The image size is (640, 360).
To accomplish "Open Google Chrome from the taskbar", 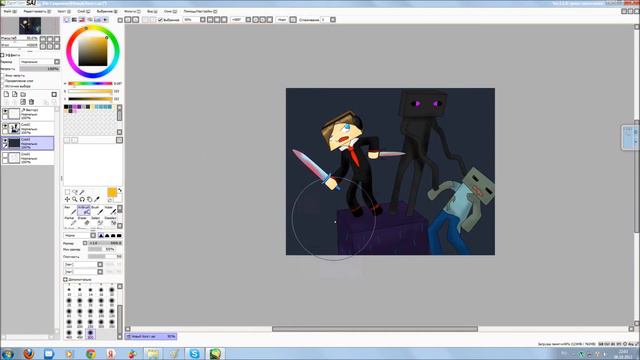I will click(x=91, y=354).
